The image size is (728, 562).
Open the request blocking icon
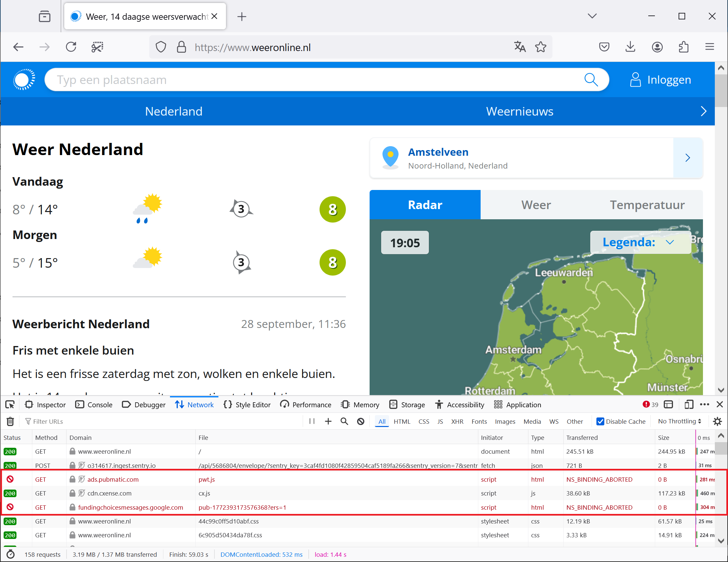(361, 421)
